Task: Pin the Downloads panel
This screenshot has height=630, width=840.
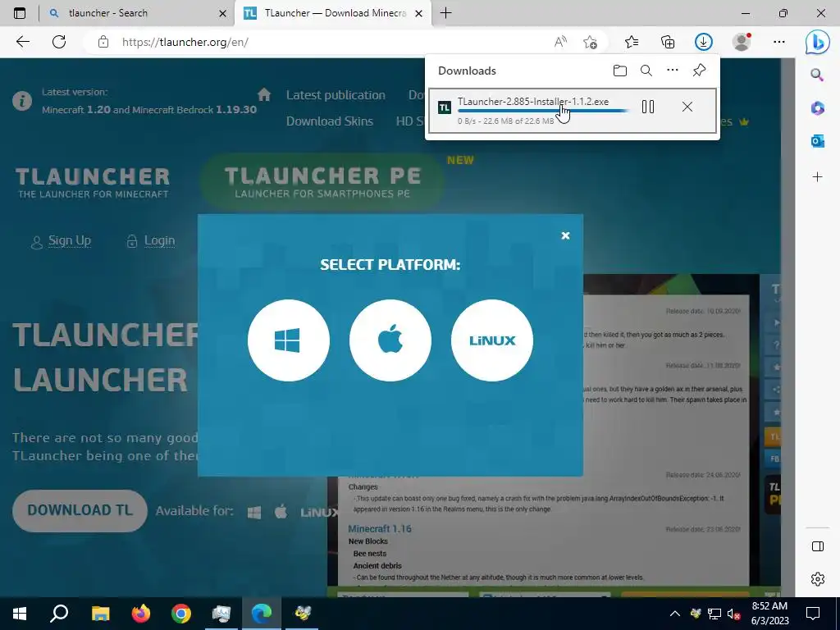Action: 699,71
